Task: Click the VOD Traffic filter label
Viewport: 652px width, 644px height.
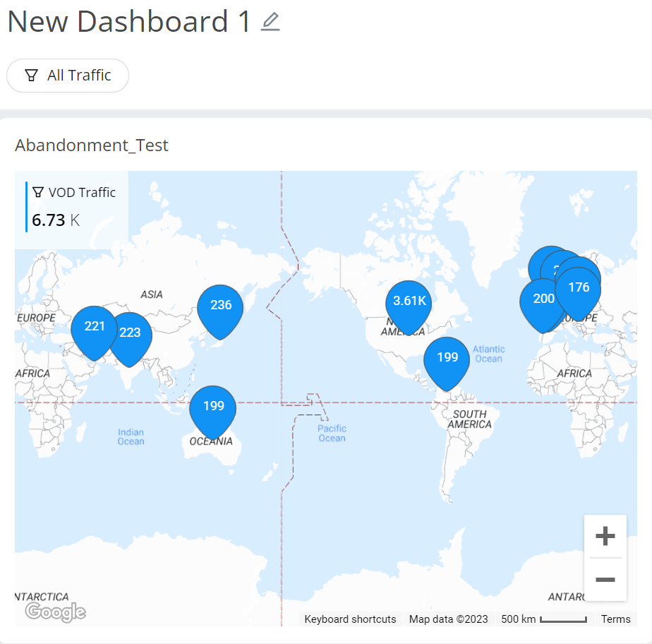Action: [81, 193]
